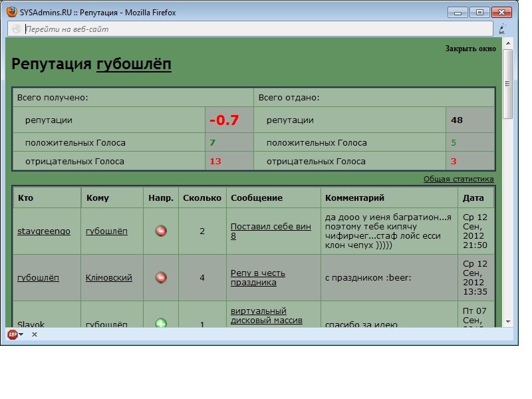Click the scrollbar up arrow
Screen dimensions: 532x399
point(508,43)
